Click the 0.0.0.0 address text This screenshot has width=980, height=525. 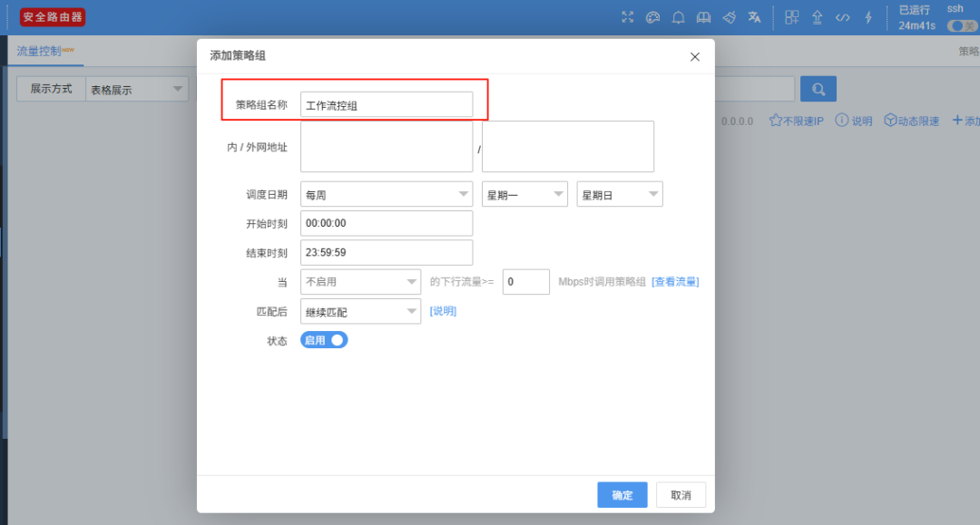737,122
